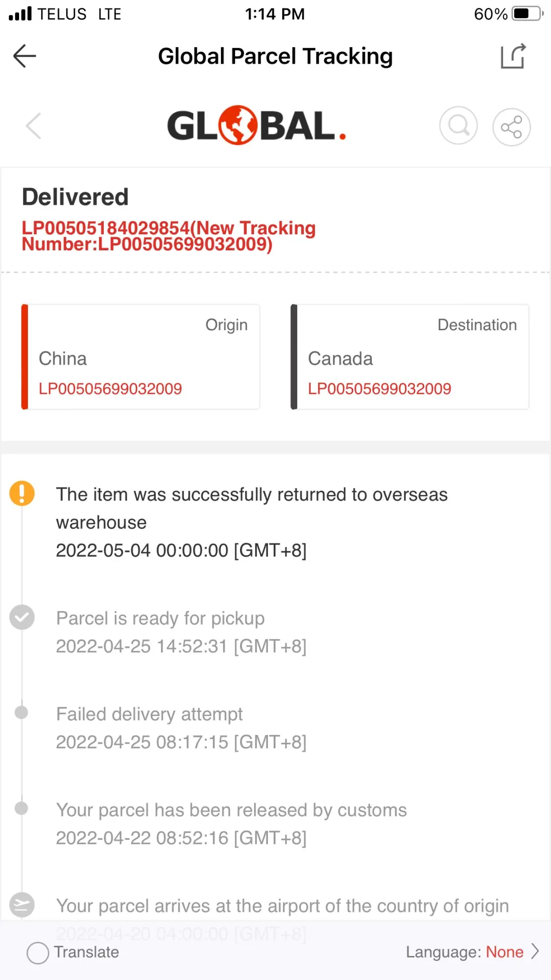Screen dimensions: 551x980
Task: Tap the gray checkmark pickup icon
Action: (x=22, y=617)
